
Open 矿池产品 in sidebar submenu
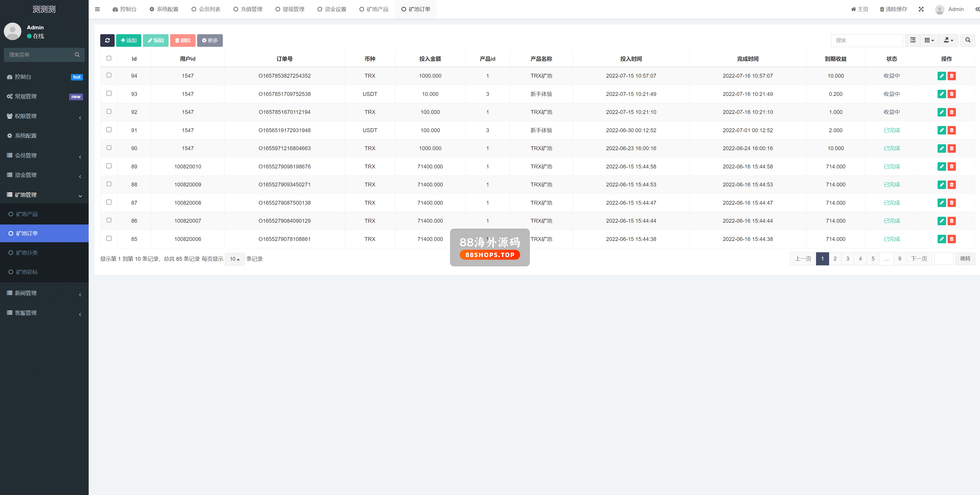27,214
